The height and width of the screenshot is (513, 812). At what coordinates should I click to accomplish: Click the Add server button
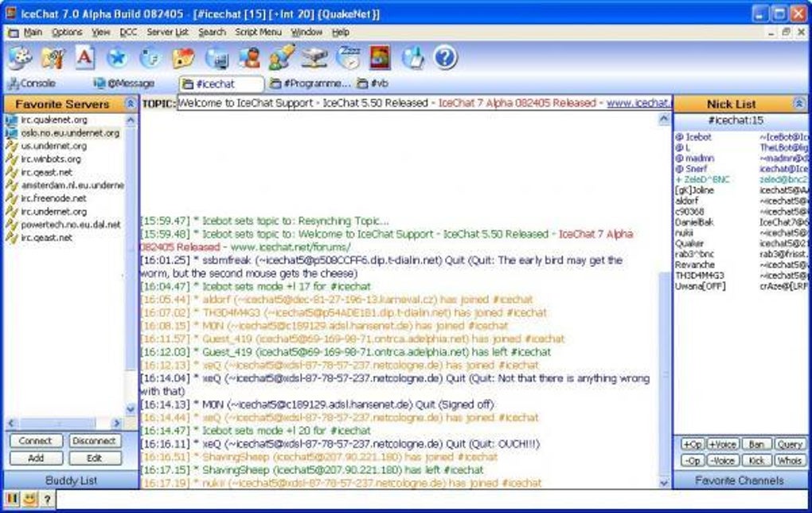[36, 458]
